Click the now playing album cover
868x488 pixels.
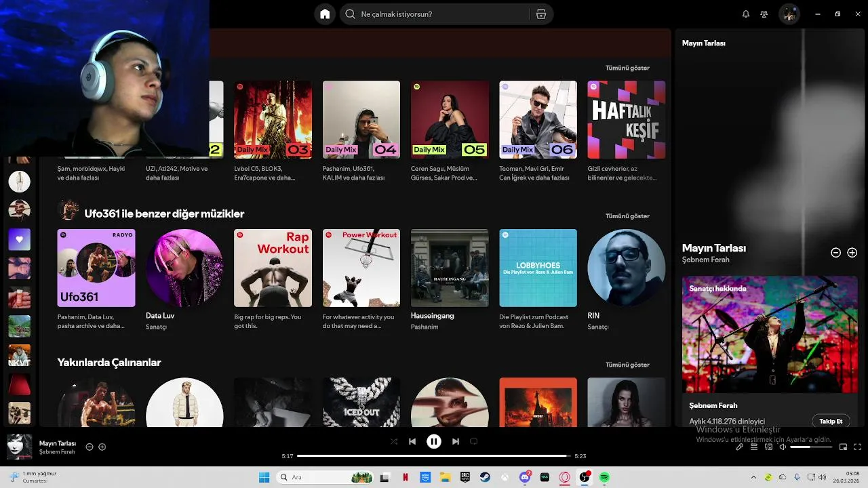(19, 447)
